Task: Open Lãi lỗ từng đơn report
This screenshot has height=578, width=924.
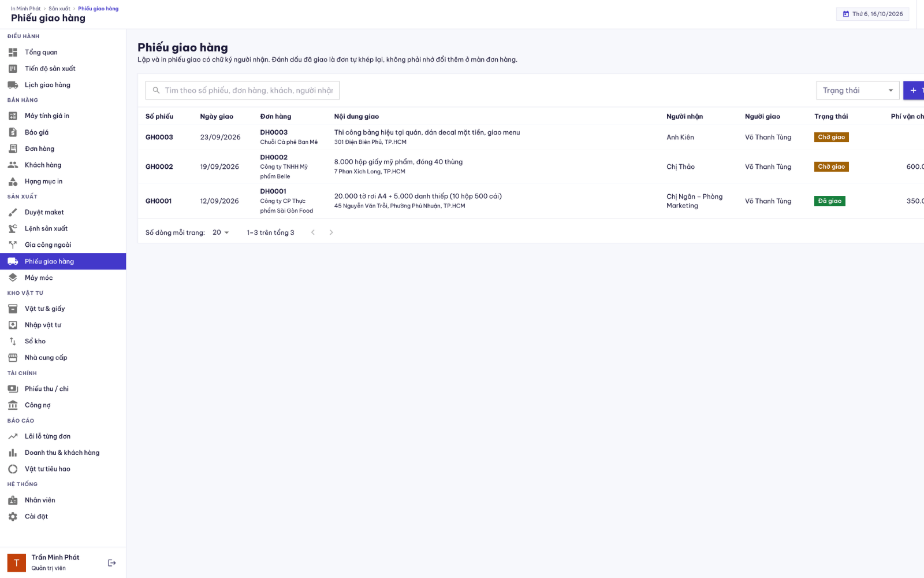Action: (63, 436)
